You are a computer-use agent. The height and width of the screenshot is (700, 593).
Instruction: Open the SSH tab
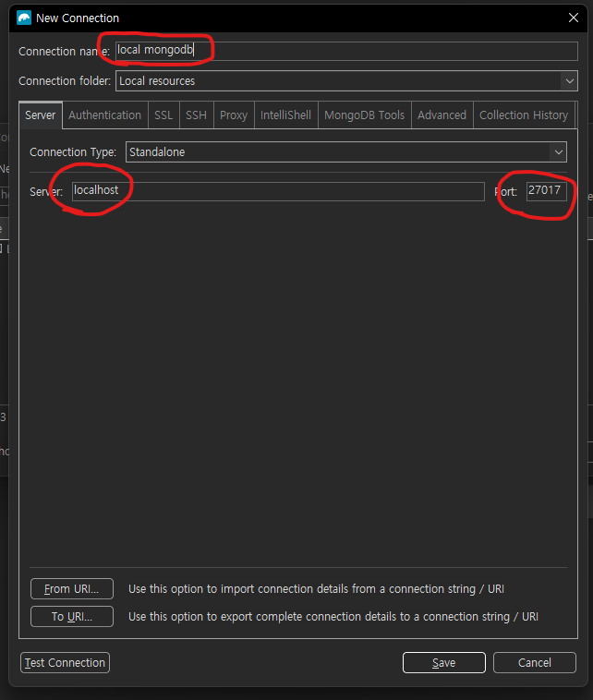[x=196, y=115]
